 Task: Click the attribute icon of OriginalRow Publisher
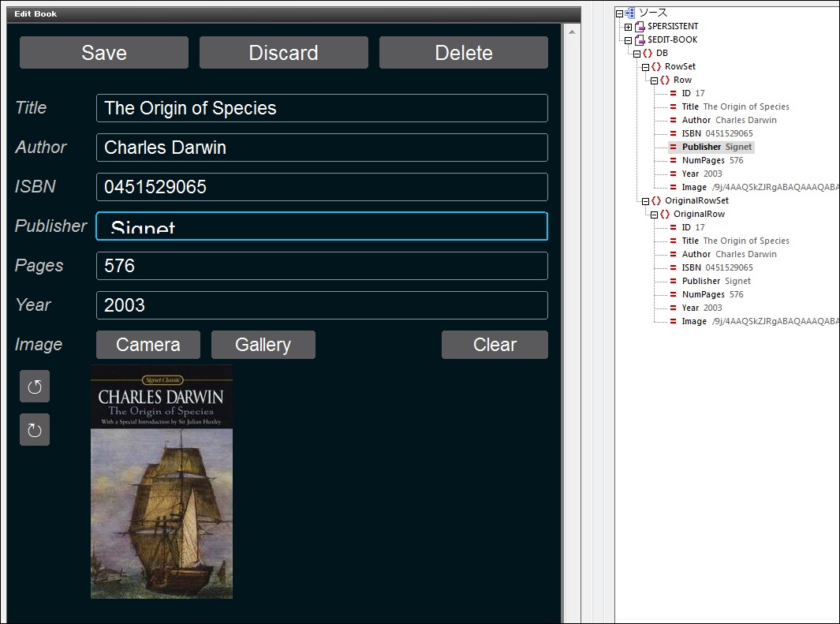coord(674,281)
